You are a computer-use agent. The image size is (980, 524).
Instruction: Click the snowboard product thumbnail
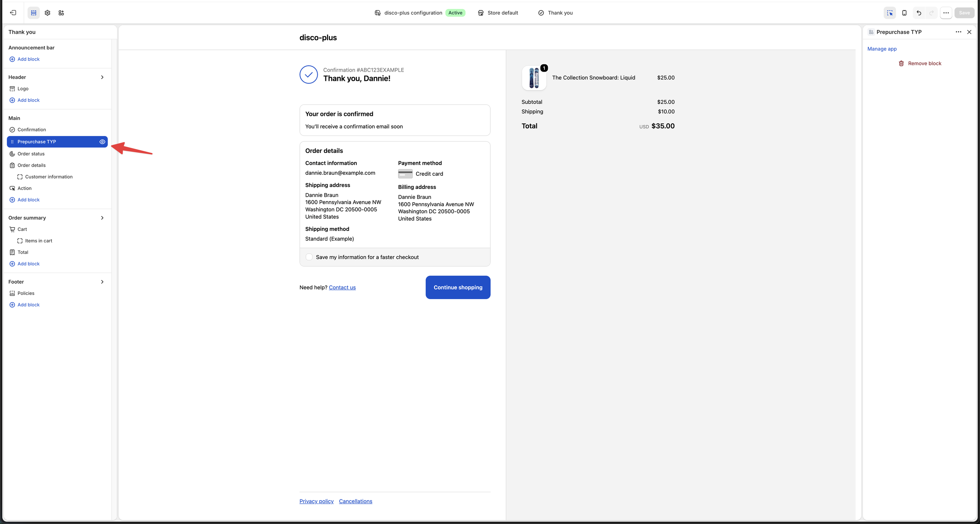534,78
